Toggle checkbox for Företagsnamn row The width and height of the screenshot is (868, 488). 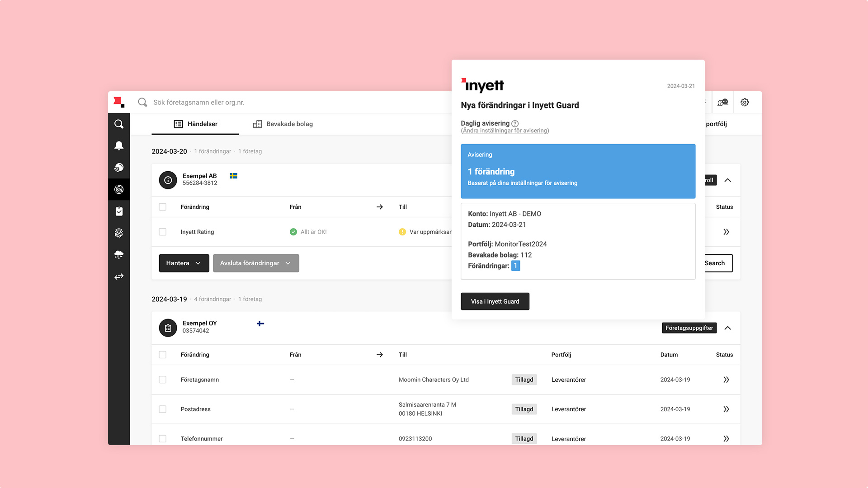[162, 380]
